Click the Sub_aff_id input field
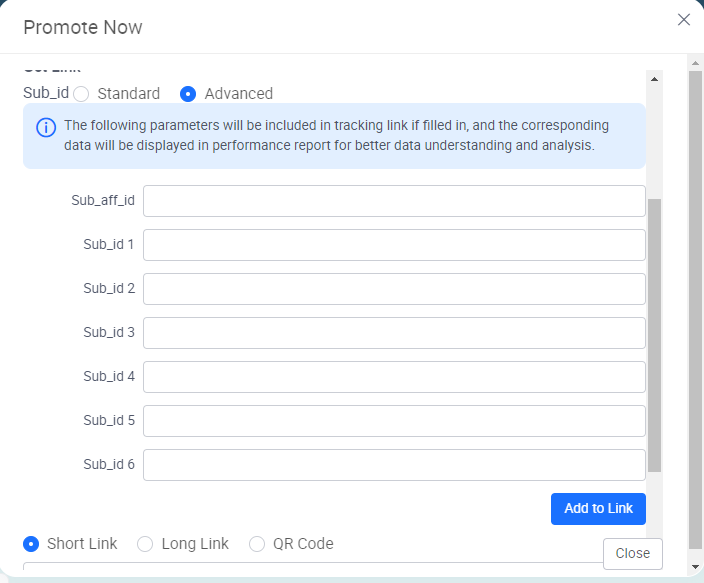704x583 pixels. tap(394, 201)
